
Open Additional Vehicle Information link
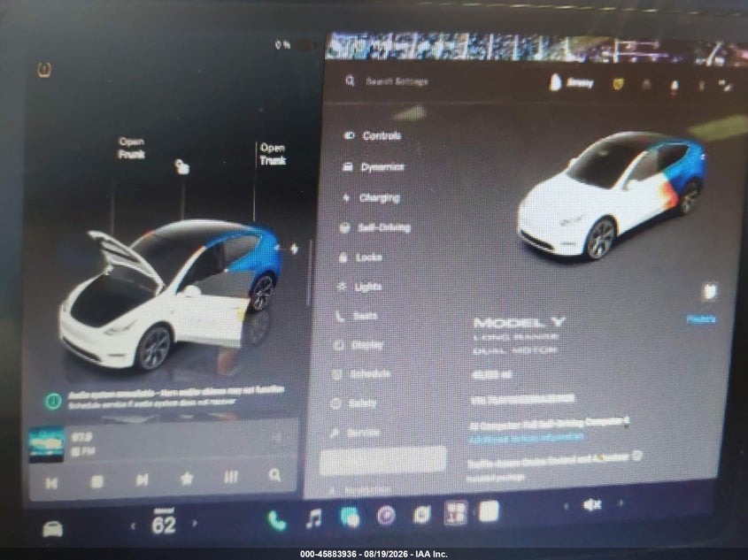click(526, 437)
